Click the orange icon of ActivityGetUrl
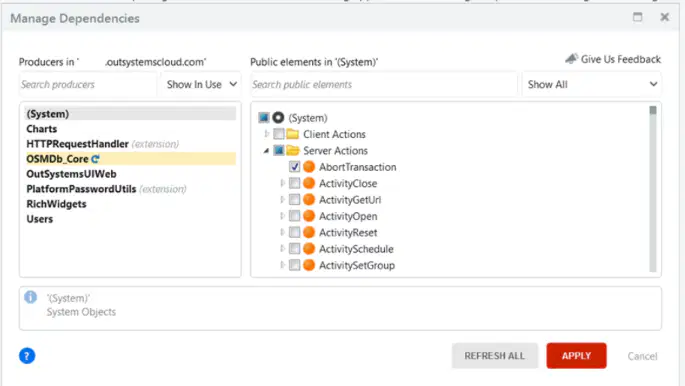This screenshot has width=685, height=386. point(309,200)
